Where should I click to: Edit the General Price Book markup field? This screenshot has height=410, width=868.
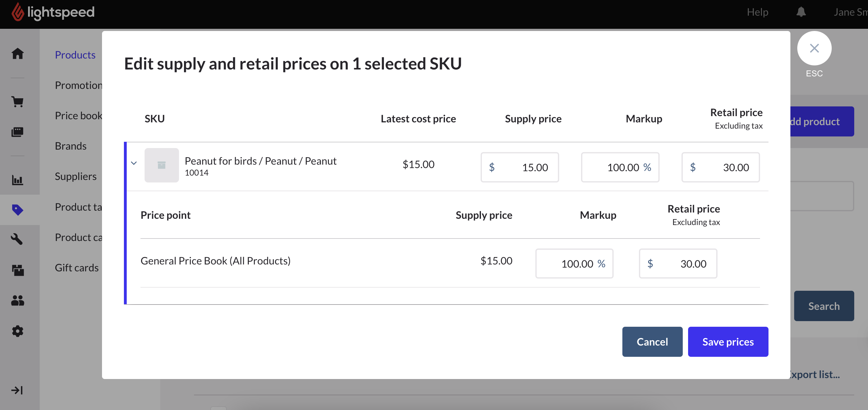click(574, 264)
